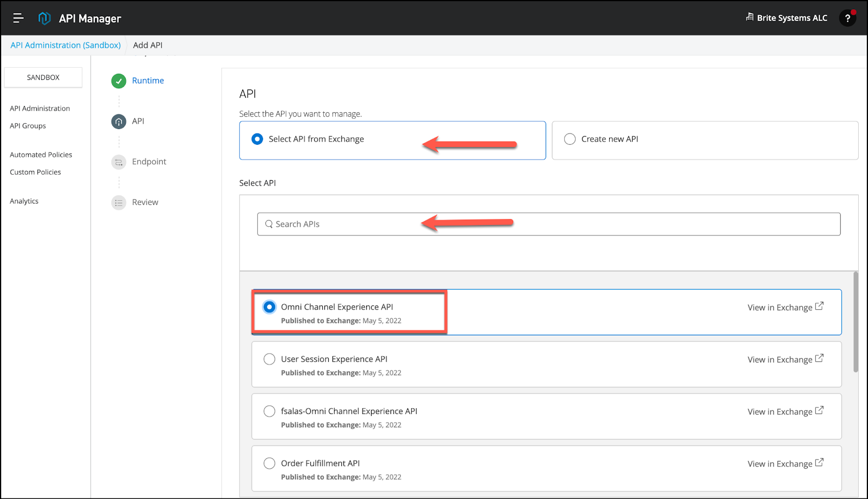Choose Create new API radio button
The image size is (868, 499).
570,139
